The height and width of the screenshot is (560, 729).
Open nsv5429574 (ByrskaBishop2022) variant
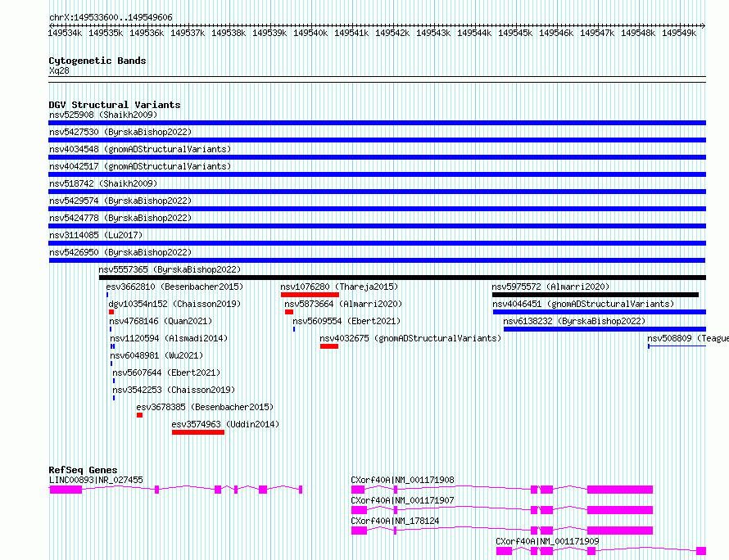coord(120,201)
